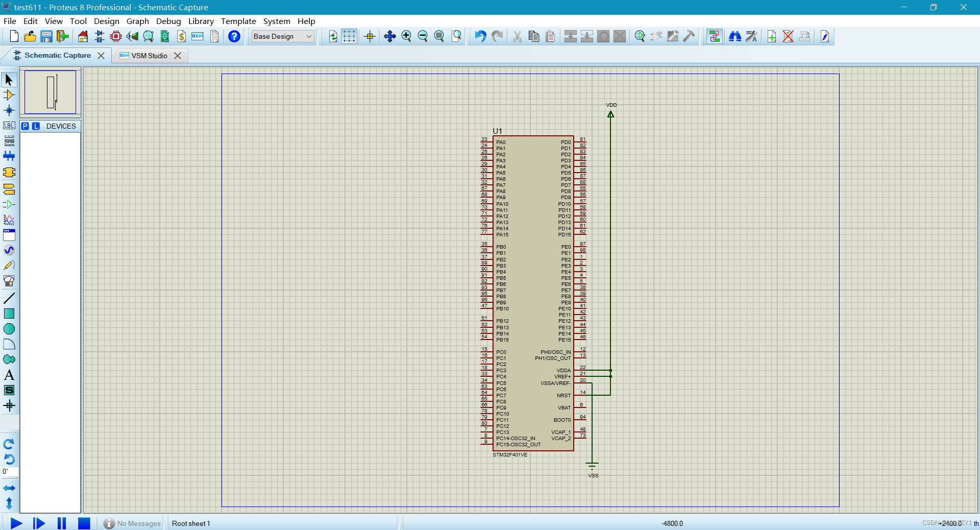Select Junction dot mode
980x530 pixels.
click(9, 110)
